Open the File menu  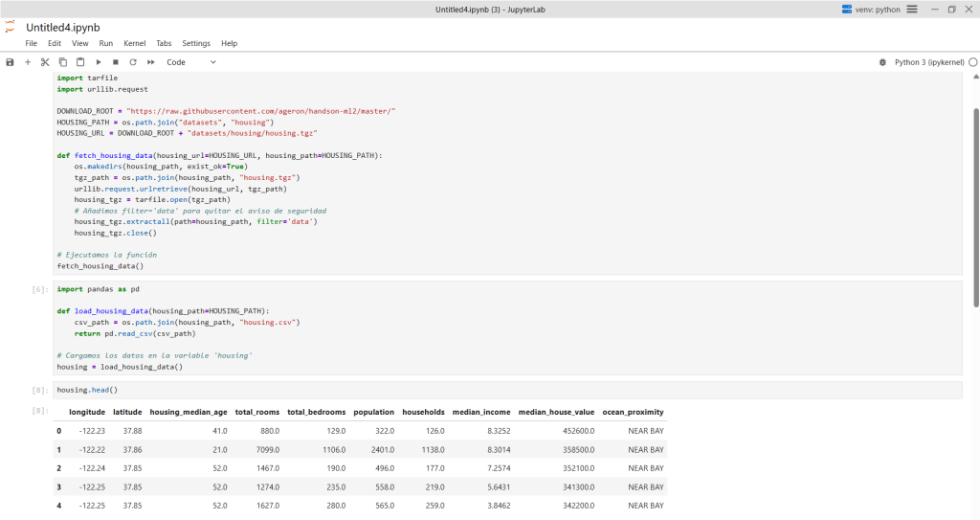coord(32,43)
